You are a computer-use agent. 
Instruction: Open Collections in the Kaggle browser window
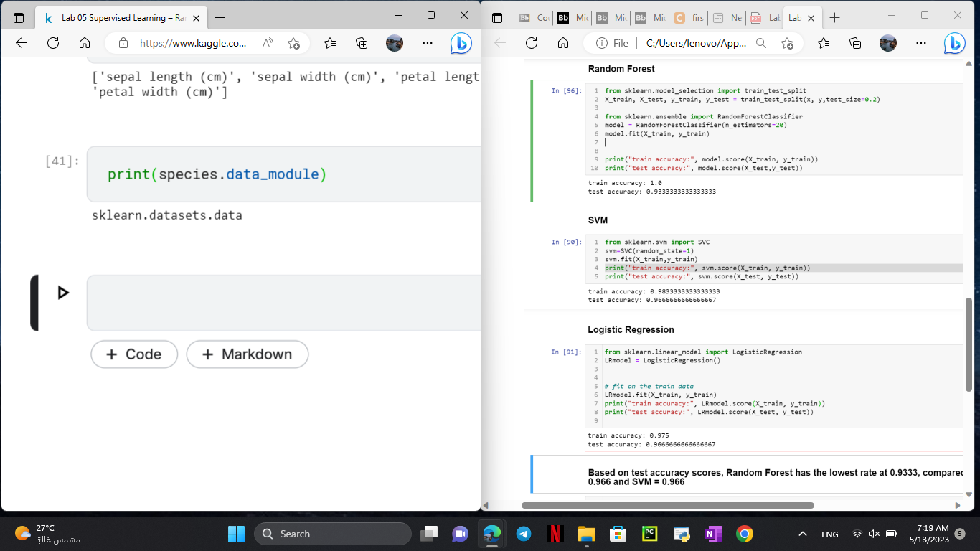pos(362,43)
